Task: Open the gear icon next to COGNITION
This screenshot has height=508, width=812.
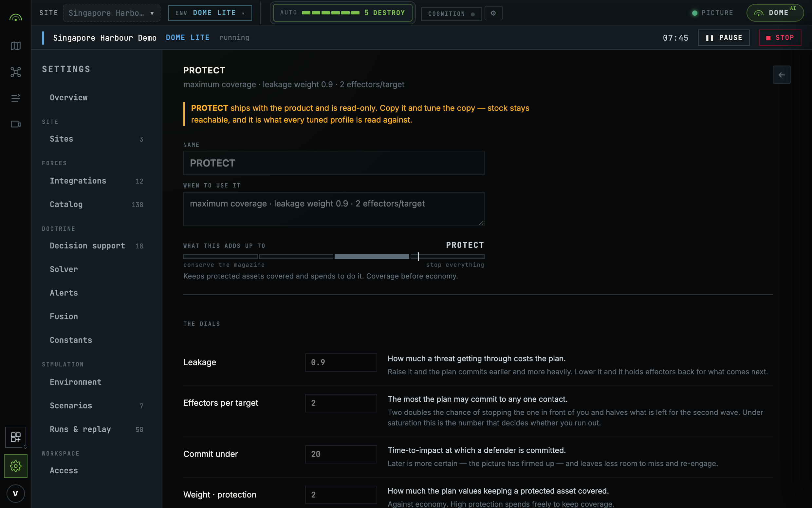Action: (493, 13)
